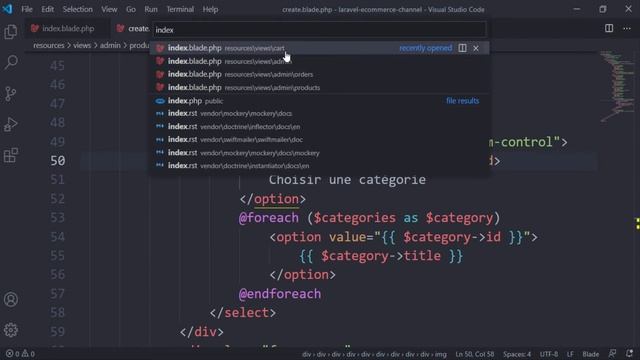This screenshot has height=360, width=640.
Task: Click 'Choisir une categorie' text
Action: coord(347,180)
